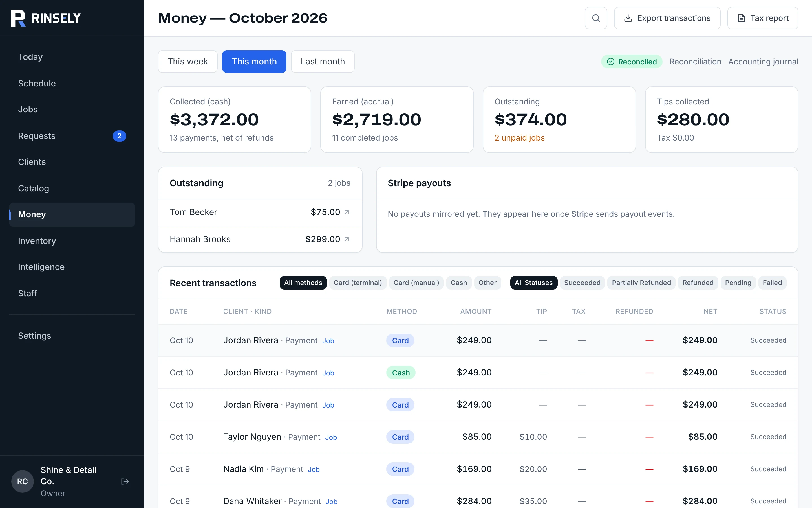The width and height of the screenshot is (812, 508).
Task: Switch to Last month range
Action: pos(323,62)
